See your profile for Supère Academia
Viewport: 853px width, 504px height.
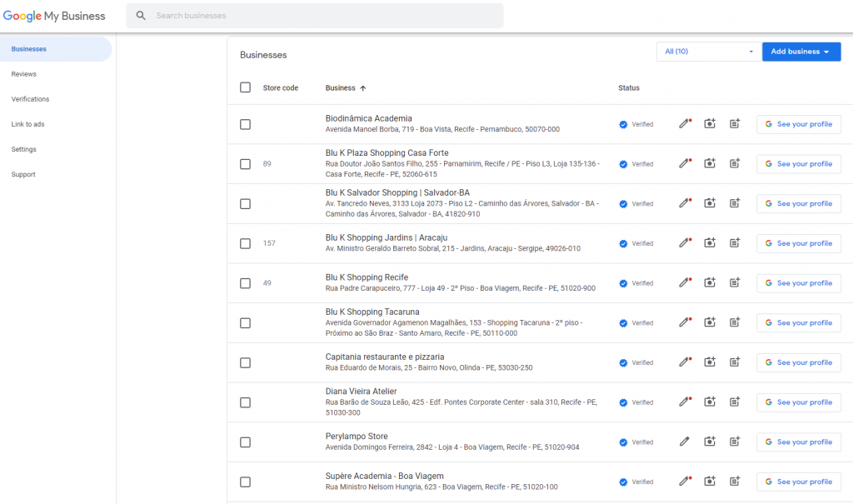[x=799, y=482]
